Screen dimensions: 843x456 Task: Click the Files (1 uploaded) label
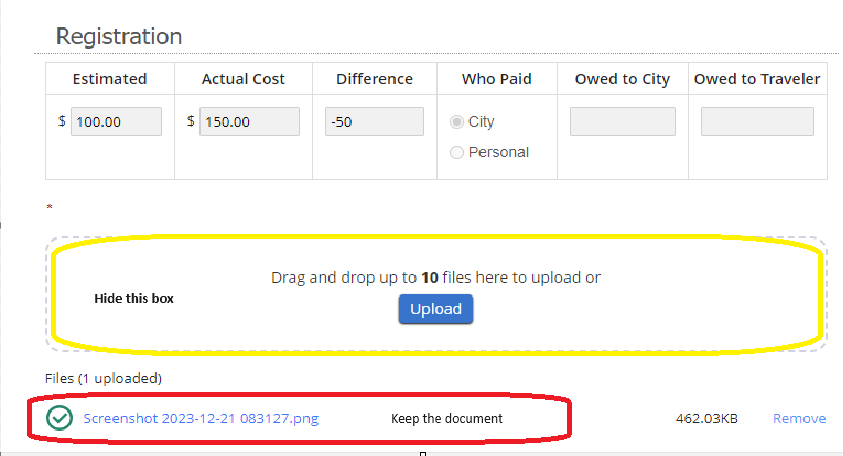(x=103, y=379)
